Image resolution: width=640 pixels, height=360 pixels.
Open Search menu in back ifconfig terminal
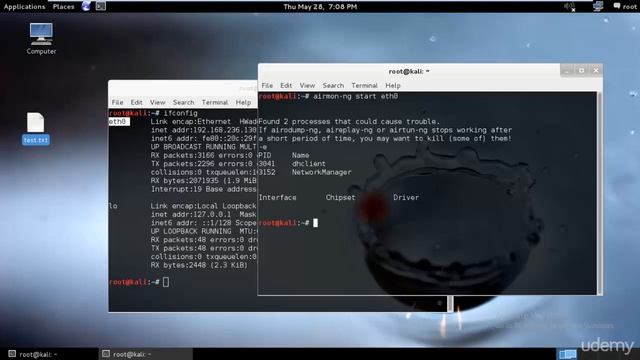[183, 102]
